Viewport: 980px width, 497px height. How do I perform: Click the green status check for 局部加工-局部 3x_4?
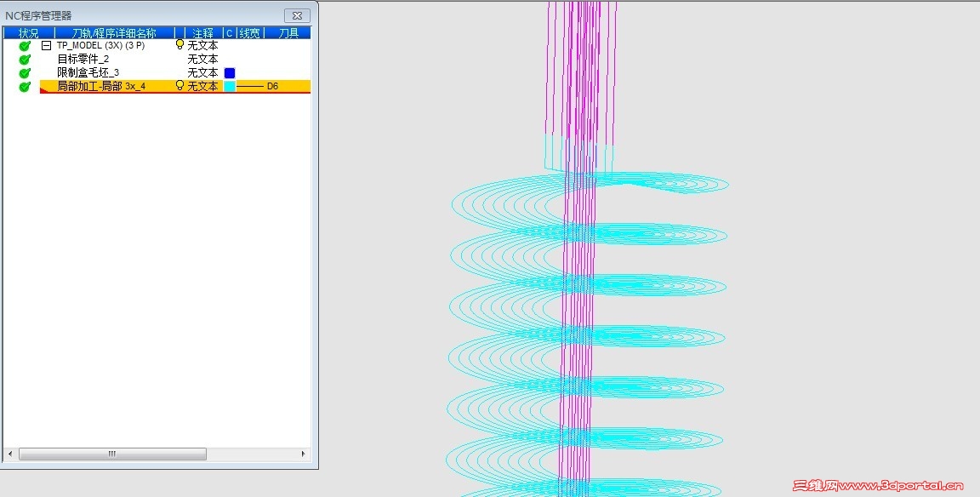[25, 86]
